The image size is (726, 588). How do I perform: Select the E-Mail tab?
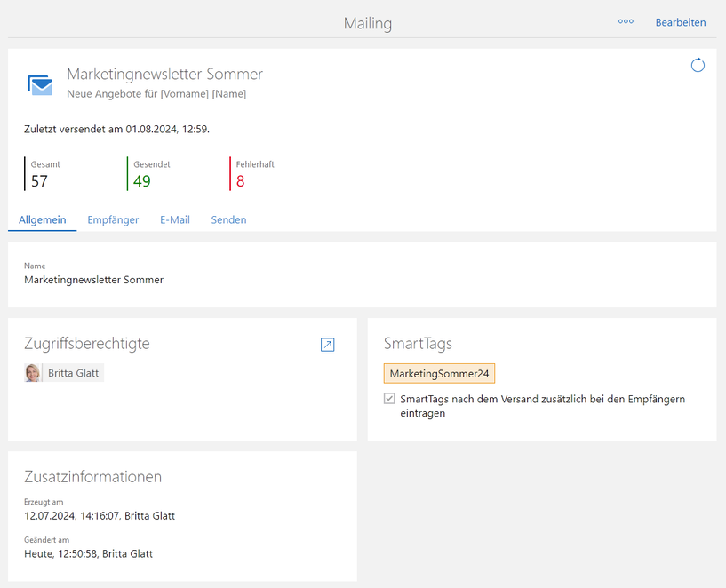[x=174, y=219]
